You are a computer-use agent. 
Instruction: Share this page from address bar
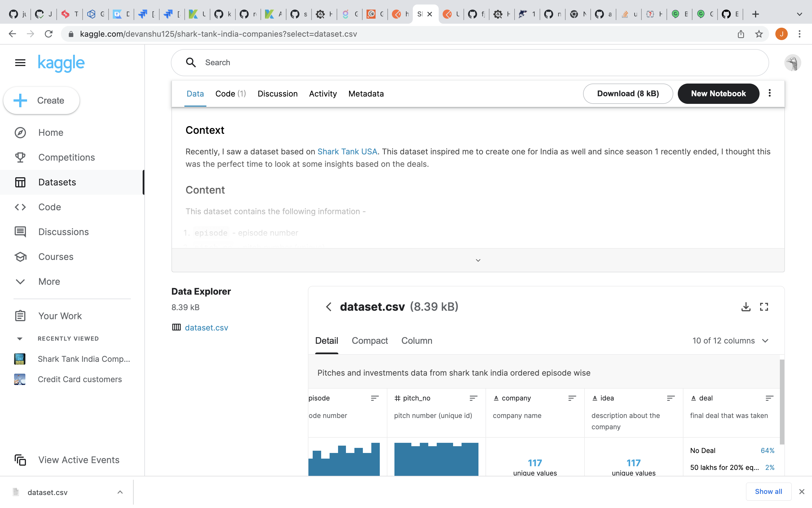[741, 34]
